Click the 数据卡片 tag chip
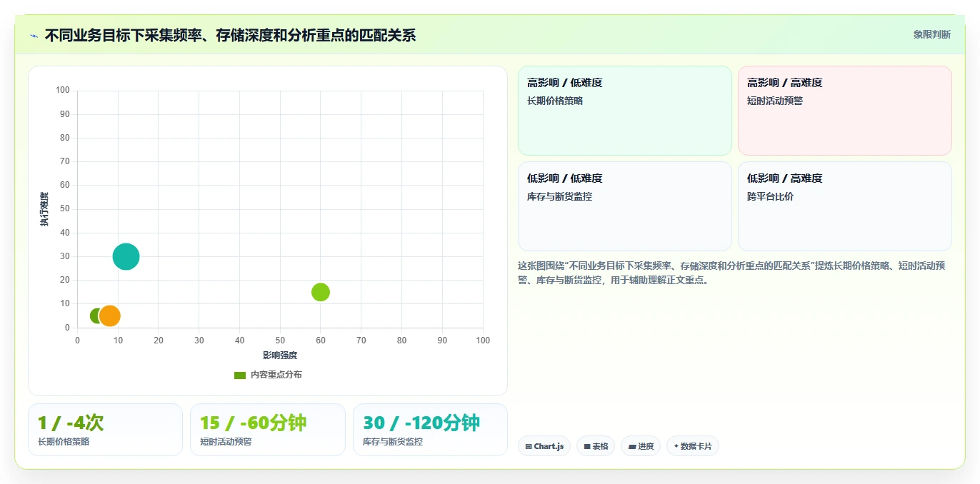This screenshot has height=484, width=980. coord(693,446)
